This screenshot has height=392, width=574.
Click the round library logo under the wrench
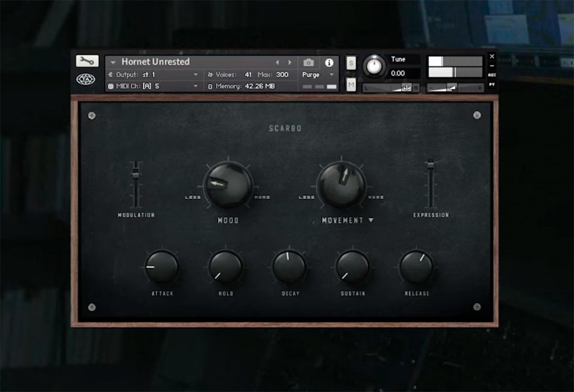point(86,80)
